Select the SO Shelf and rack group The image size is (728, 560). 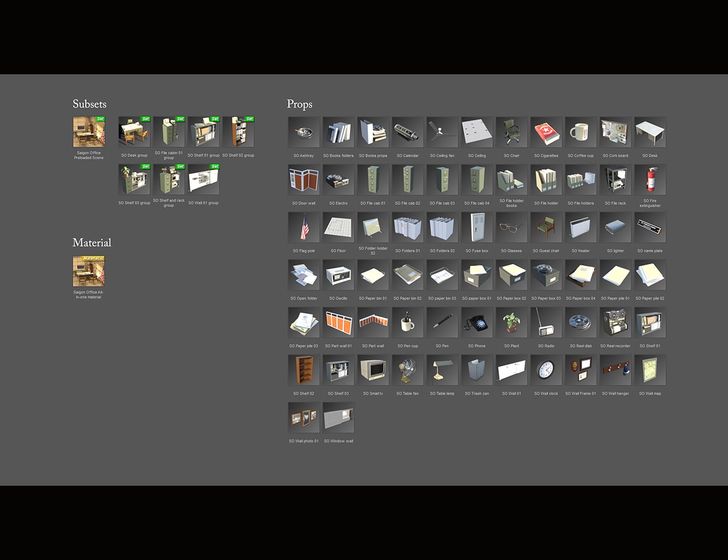coord(169,180)
